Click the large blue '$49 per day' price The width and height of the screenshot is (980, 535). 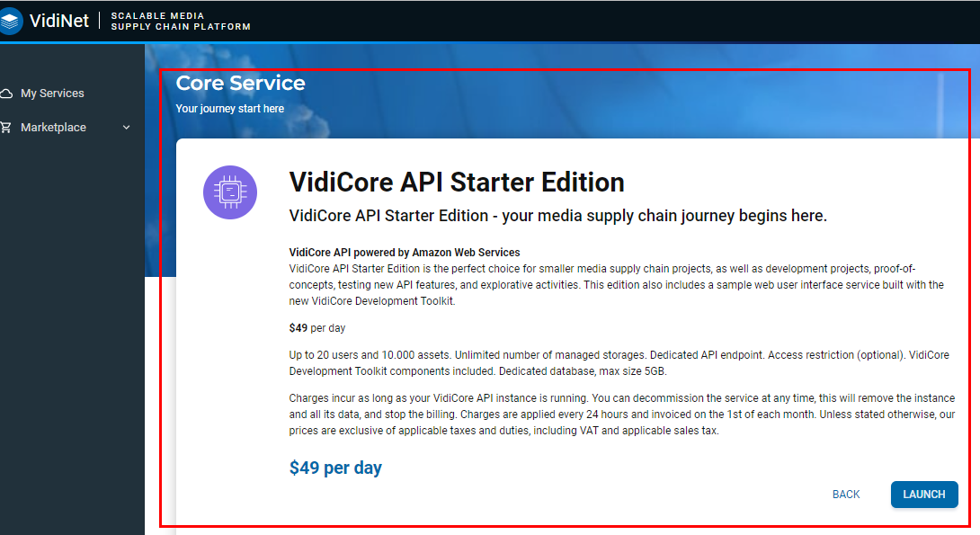(335, 468)
